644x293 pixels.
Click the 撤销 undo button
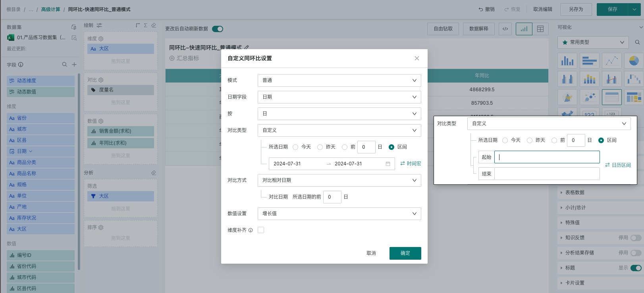coord(486,10)
